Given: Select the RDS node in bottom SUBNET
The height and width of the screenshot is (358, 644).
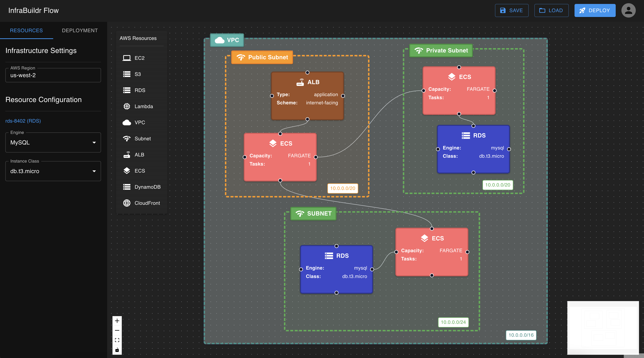Looking at the screenshot, I should pyautogui.click(x=337, y=269).
